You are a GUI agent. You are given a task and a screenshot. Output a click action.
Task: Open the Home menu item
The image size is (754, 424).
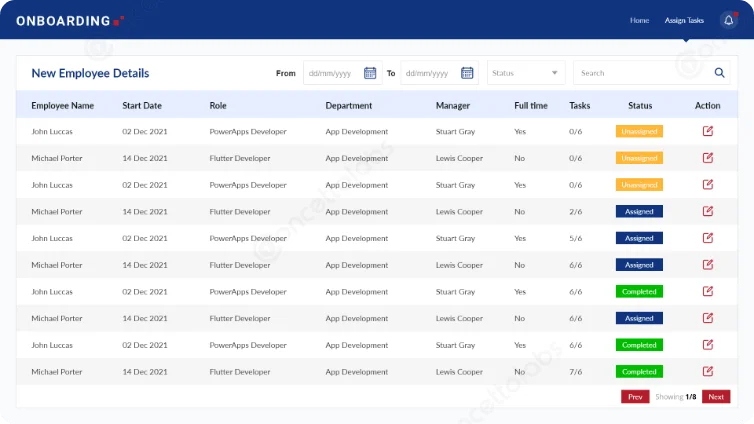[639, 20]
